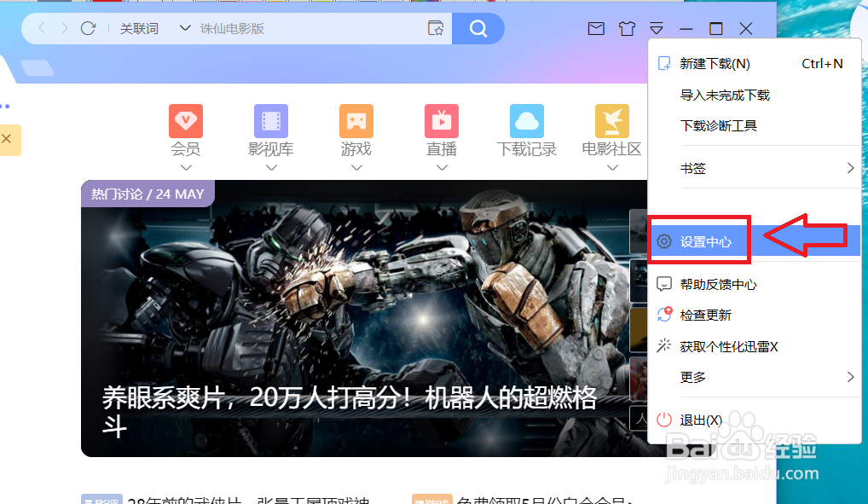Refresh the page with reload icon
868x504 pixels.
88,27
